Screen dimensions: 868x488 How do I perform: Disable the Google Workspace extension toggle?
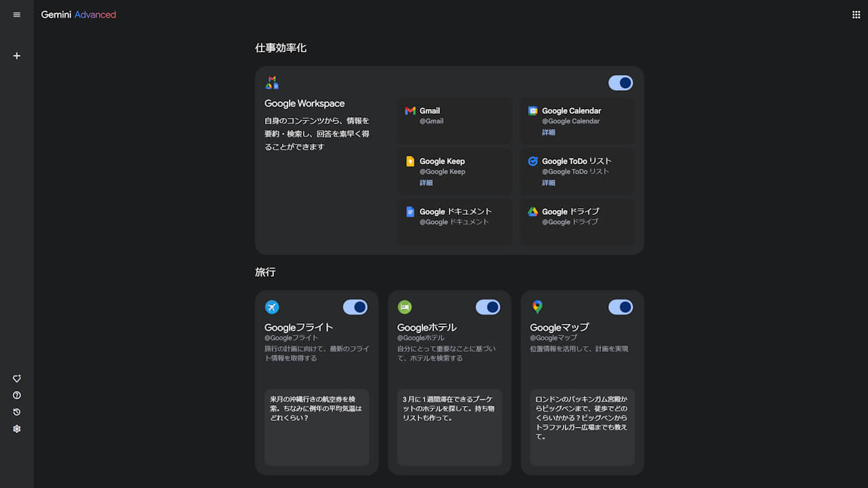pos(620,83)
